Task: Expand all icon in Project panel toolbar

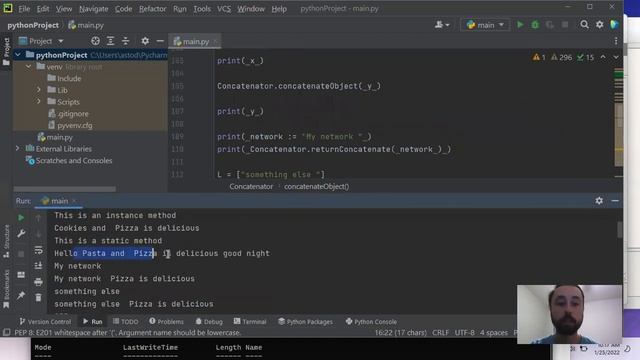Action: (111, 41)
